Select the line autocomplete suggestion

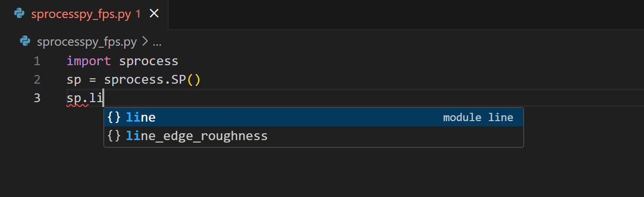click(141, 117)
